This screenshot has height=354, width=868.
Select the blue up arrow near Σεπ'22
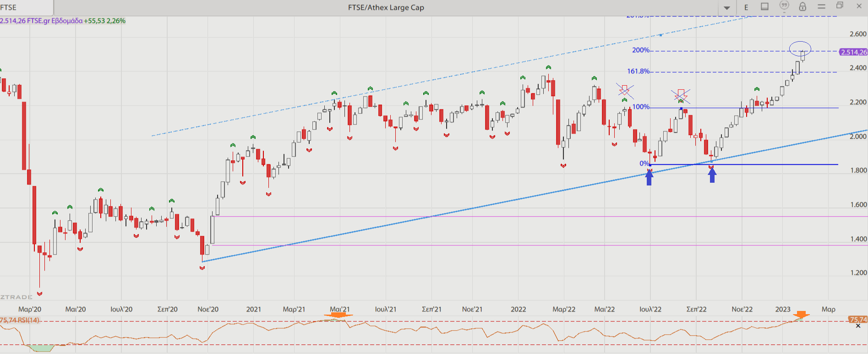pyautogui.click(x=712, y=174)
